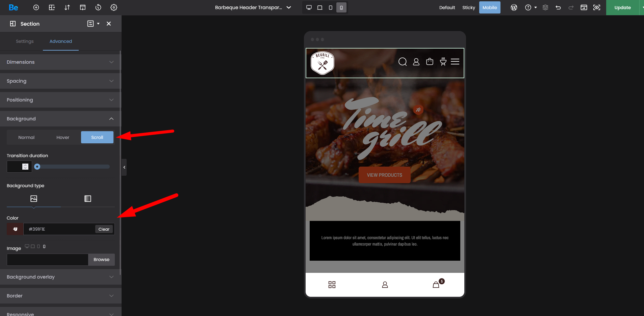This screenshot has width=644, height=316.
Task: Switch to the Settings tab
Action: coord(25,41)
